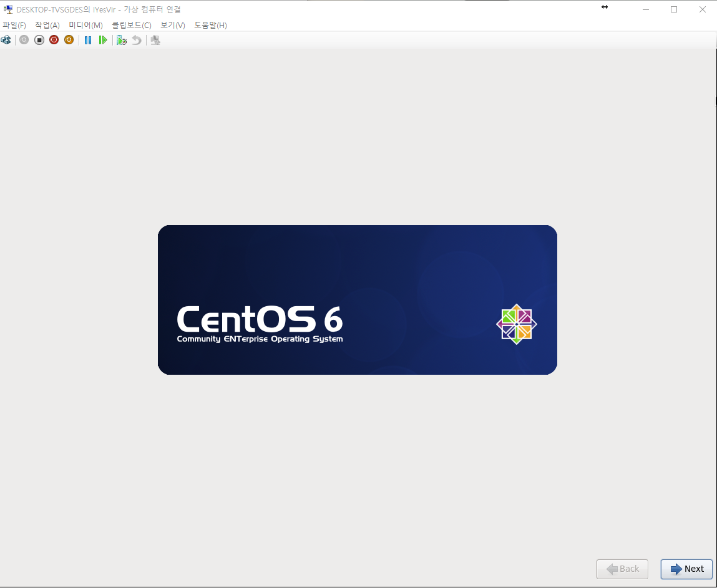
Task: Open the 클립보드(C) menu
Action: [132, 25]
